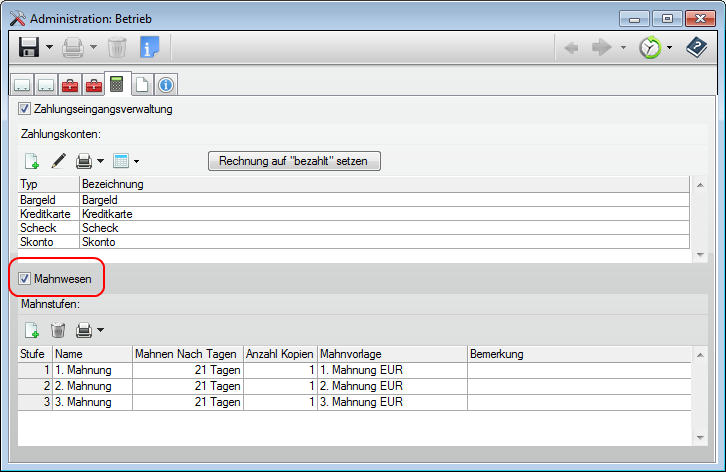Click the pencil edit icon for Zahlungskonten
Viewport: 726px width, 472px height.
coord(59,161)
